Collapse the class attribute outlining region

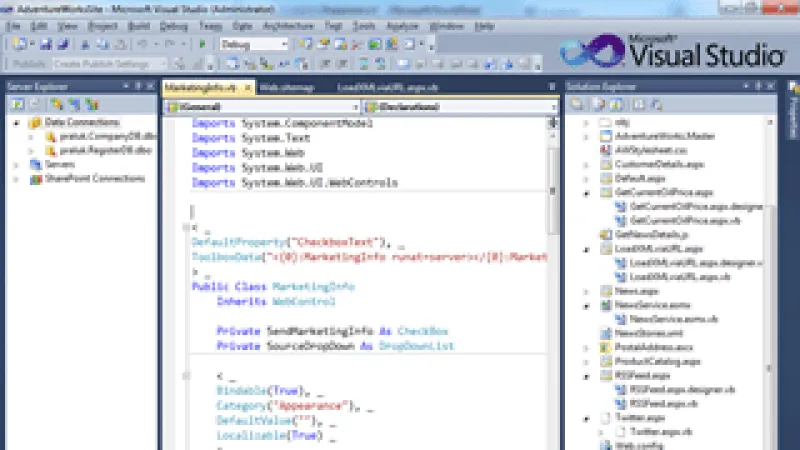[186, 227]
